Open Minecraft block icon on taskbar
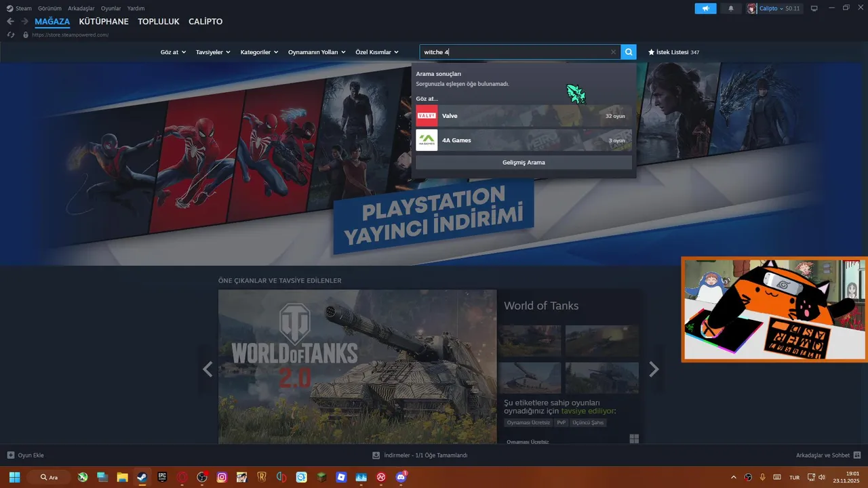 point(321,477)
